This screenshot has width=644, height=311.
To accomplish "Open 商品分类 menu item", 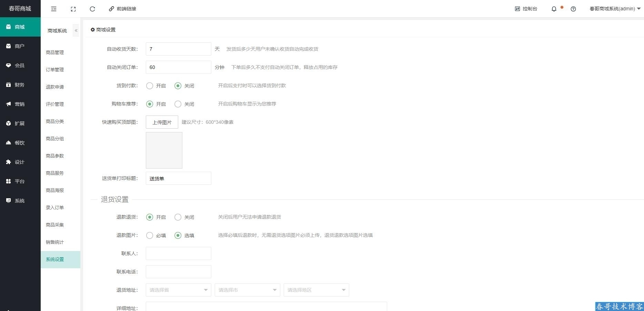I will (55, 121).
